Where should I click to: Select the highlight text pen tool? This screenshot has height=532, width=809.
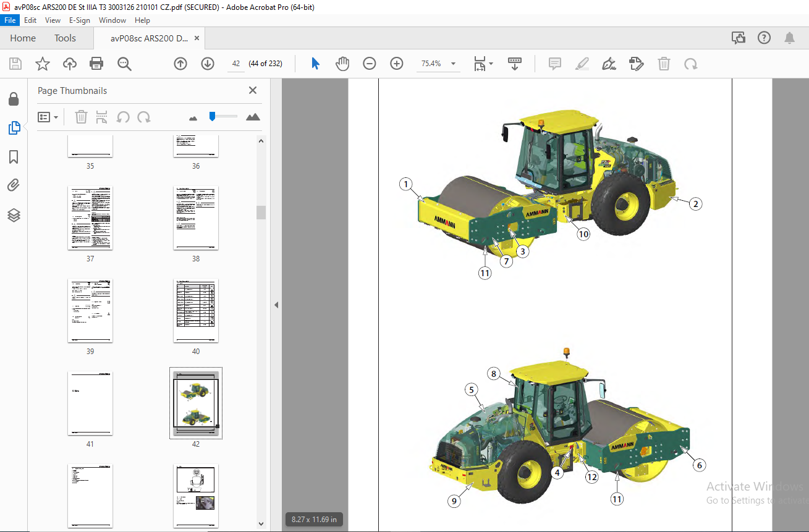coord(582,64)
